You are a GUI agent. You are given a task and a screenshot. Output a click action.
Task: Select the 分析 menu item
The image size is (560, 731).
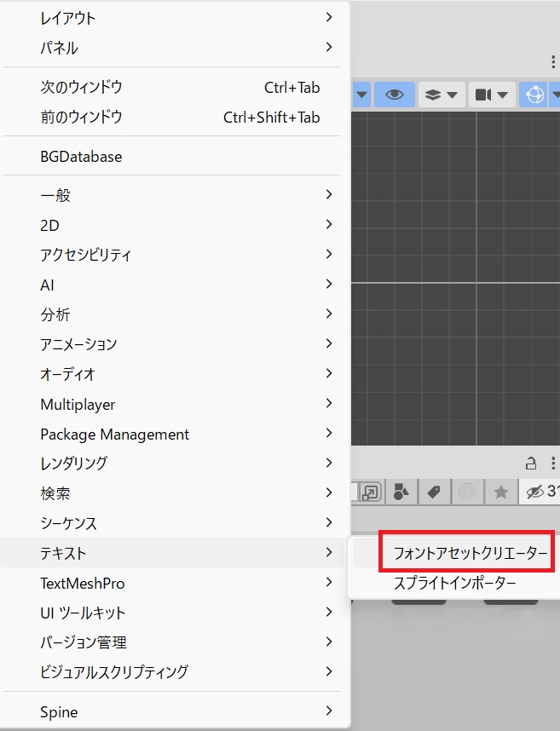click(x=172, y=314)
